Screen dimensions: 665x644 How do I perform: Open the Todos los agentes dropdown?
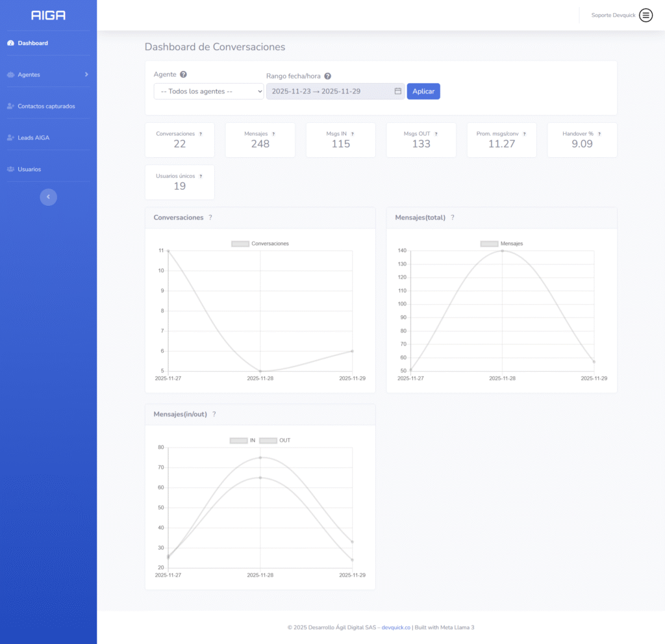click(x=208, y=92)
